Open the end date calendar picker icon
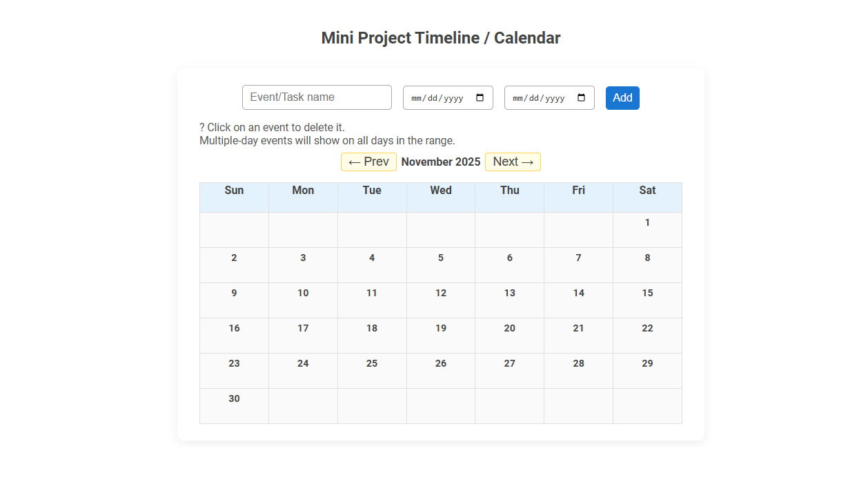Screen dimensions: 868x482 [582, 97]
